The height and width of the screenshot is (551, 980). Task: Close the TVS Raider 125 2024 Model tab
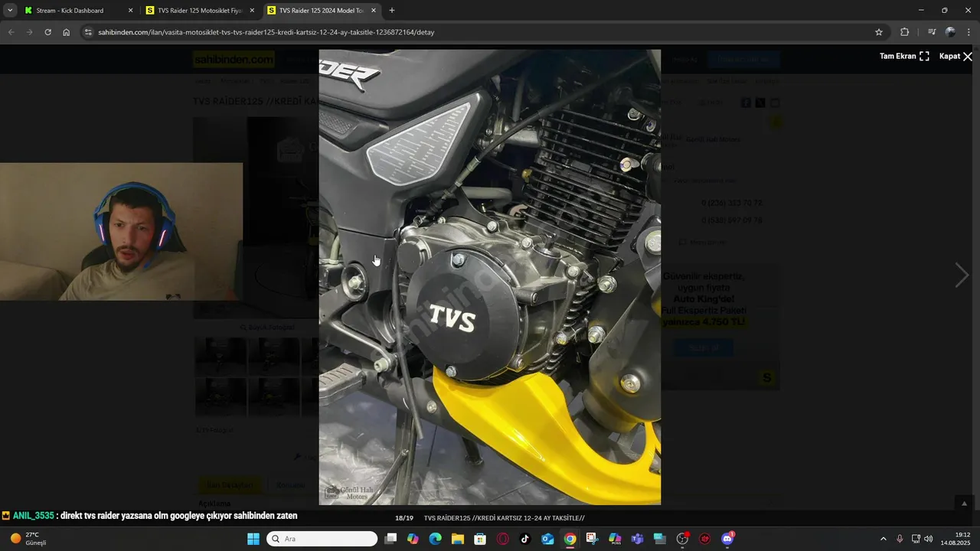pyautogui.click(x=373, y=11)
